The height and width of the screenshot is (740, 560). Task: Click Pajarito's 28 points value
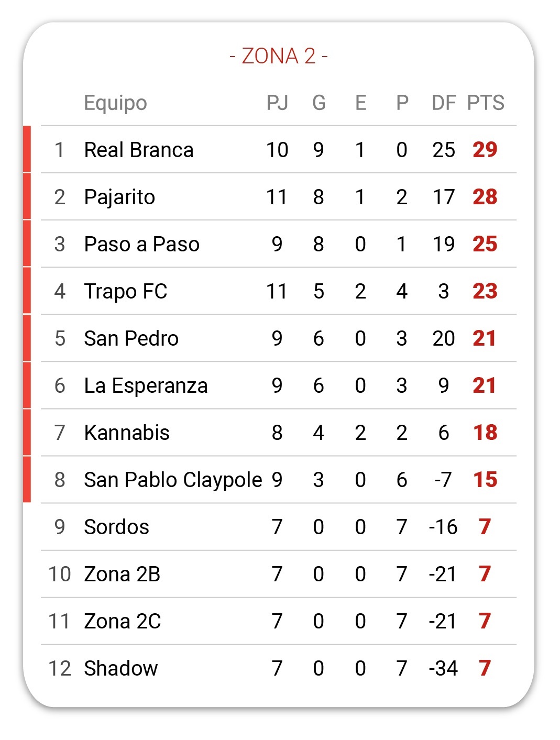coord(485,197)
